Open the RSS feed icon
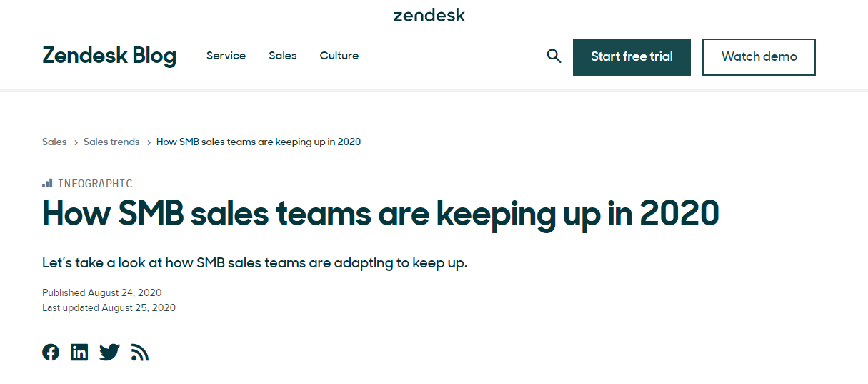 140,353
